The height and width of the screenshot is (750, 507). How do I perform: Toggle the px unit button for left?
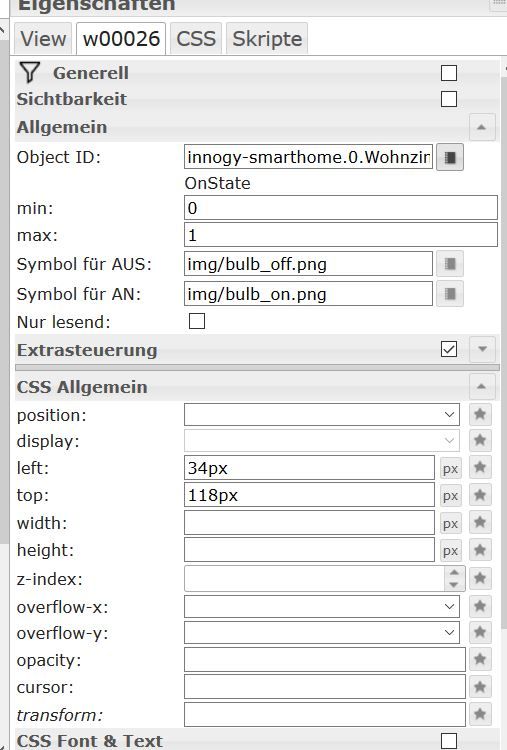[451, 469]
